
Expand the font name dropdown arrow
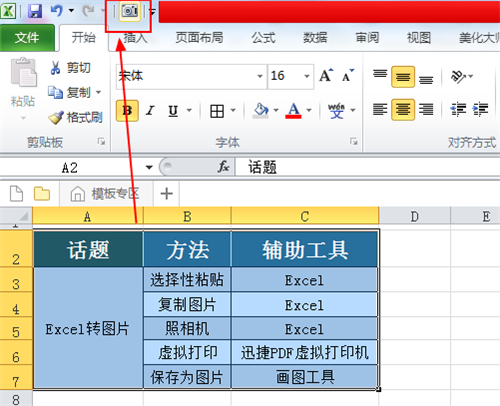coord(260,77)
